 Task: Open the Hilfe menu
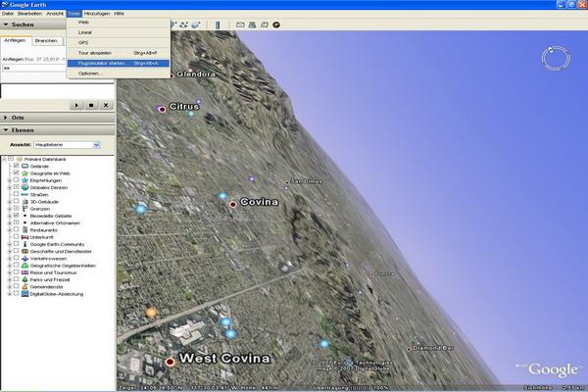point(119,14)
